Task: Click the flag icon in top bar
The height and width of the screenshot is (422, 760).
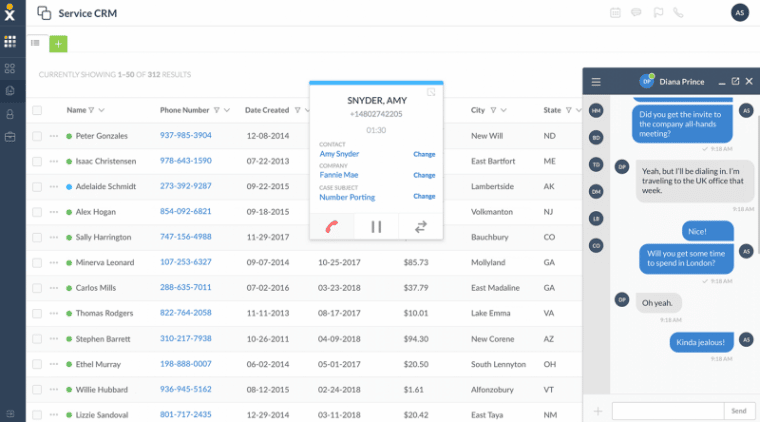Action: click(x=657, y=13)
